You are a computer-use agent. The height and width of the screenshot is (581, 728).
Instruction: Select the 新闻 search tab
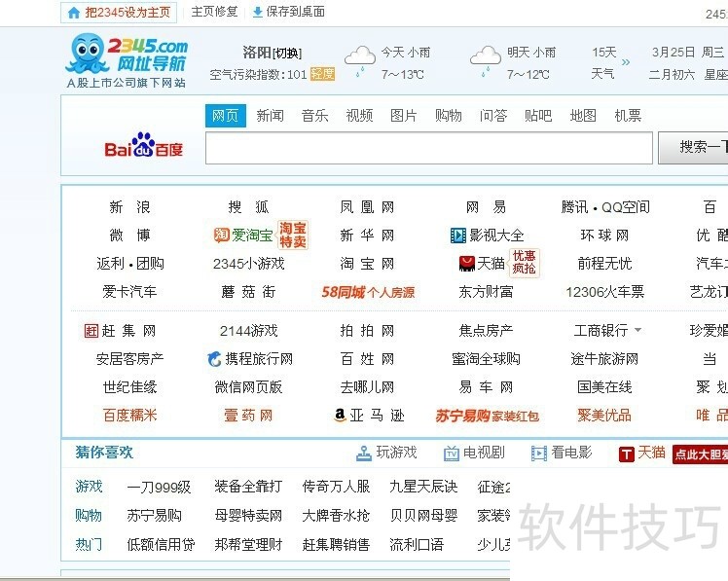point(271,116)
